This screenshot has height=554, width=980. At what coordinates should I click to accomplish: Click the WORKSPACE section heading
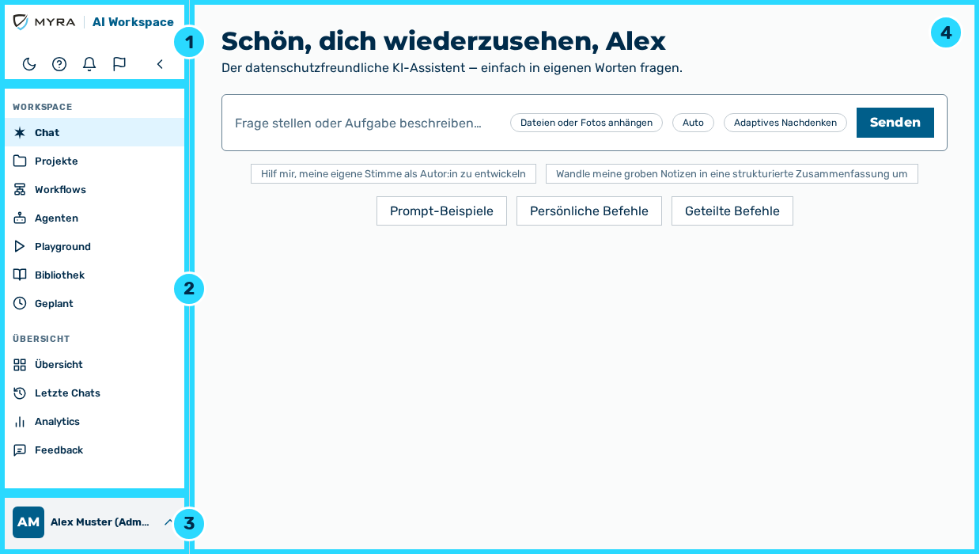pos(43,107)
